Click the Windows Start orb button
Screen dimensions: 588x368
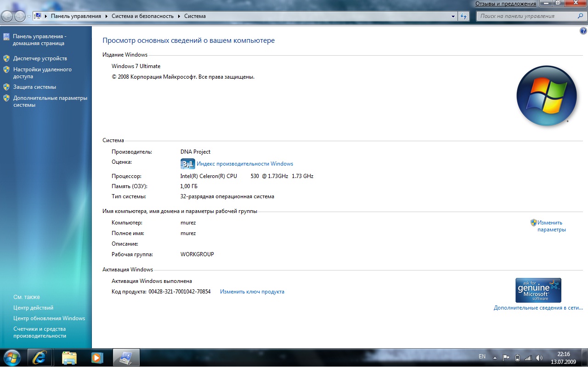click(x=11, y=357)
